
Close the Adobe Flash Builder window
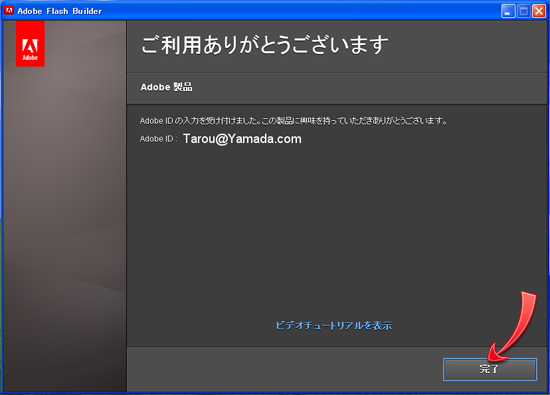tap(539, 11)
